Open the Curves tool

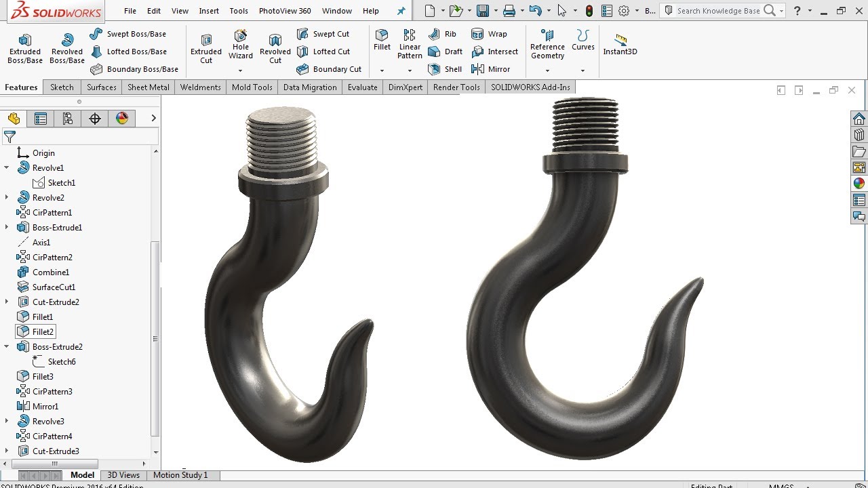coord(583,40)
